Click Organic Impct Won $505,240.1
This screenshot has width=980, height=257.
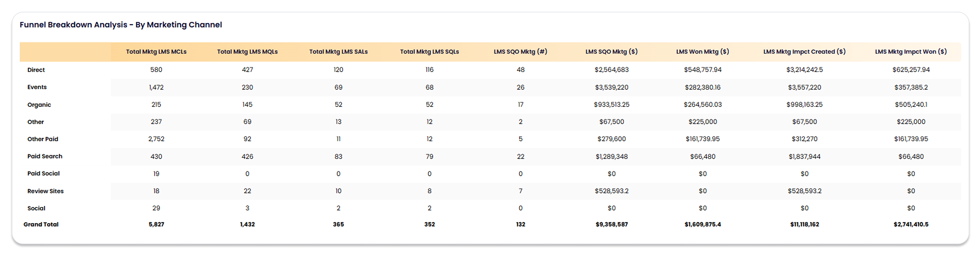(x=911, y=104)
